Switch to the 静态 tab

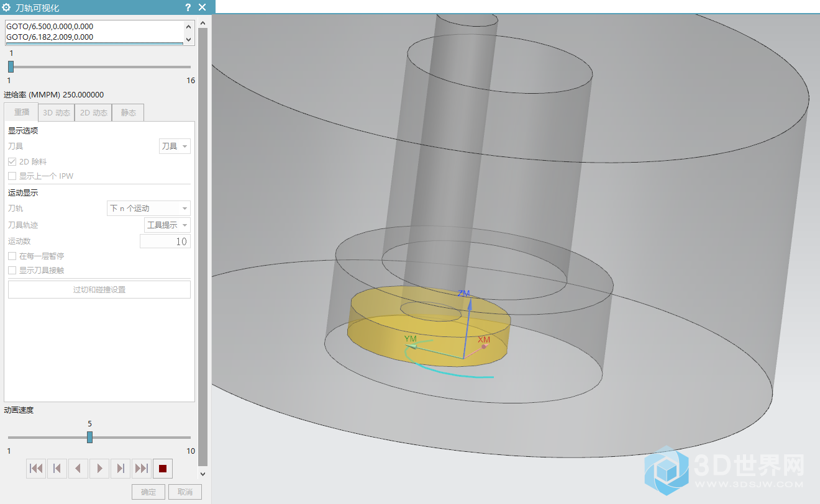[x=129, y=113]
